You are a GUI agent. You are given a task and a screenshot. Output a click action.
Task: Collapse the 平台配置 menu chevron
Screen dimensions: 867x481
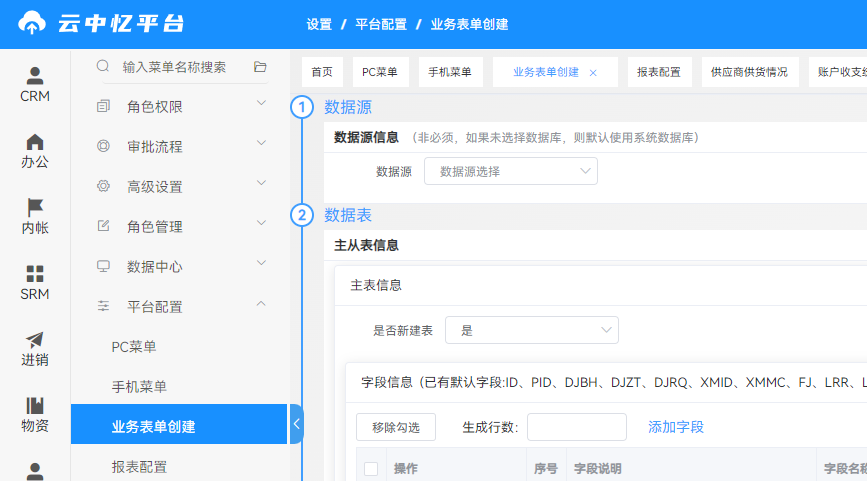coord(262,303)
